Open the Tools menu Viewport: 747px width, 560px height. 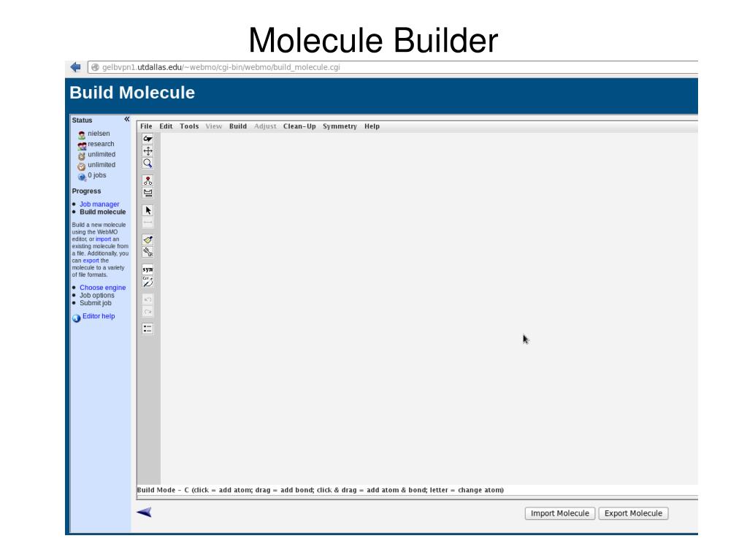pyautogui.click(x=189, y=126)
